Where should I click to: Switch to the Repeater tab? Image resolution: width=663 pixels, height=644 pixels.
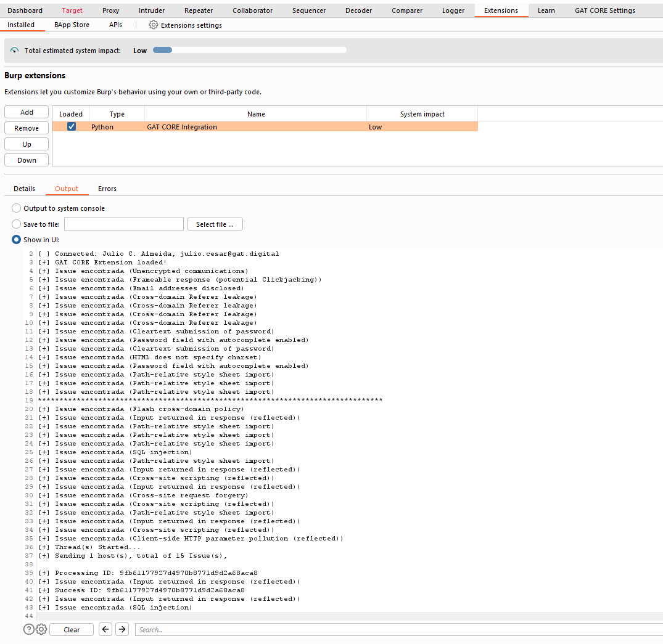[199, 10]
